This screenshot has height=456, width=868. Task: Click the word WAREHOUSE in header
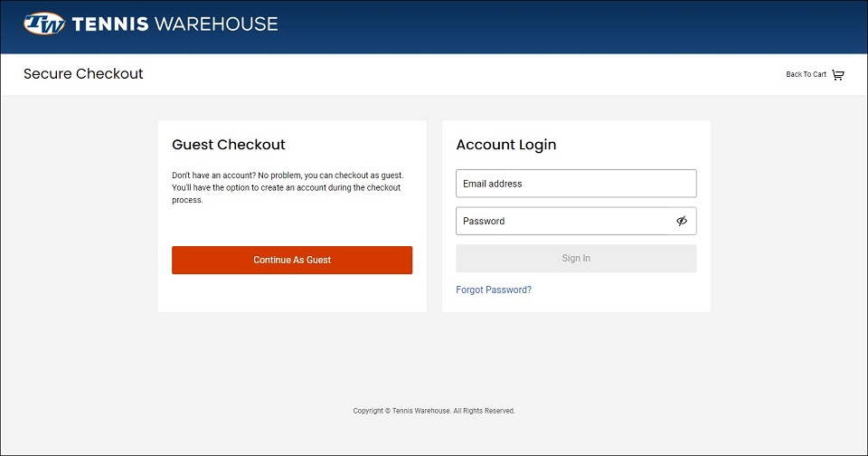216,24
